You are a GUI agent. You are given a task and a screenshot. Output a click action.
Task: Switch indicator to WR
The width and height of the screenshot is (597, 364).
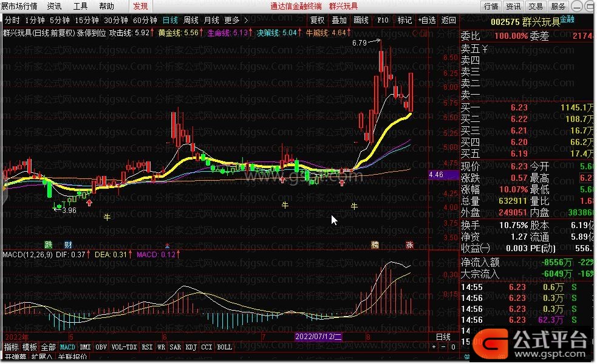[x=161, y=347]
